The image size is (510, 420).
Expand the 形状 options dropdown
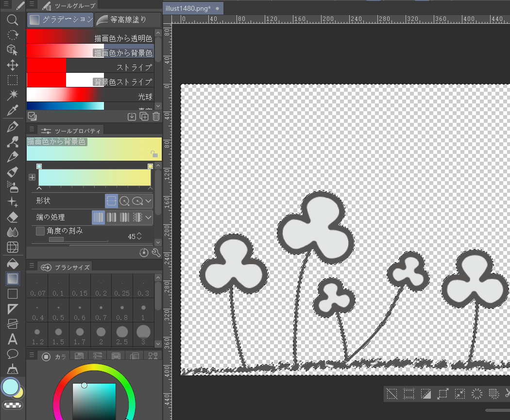[149, 201]
